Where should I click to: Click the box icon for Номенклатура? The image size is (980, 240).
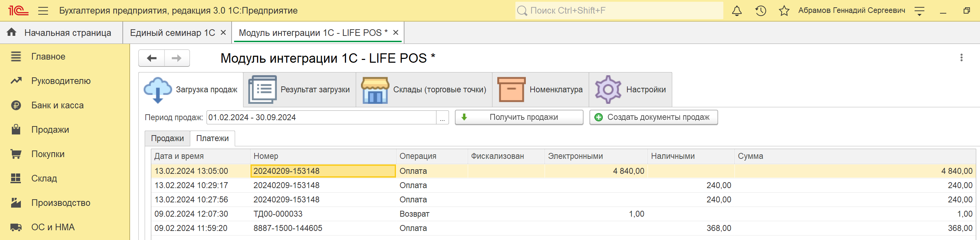[x=511, y=90]
